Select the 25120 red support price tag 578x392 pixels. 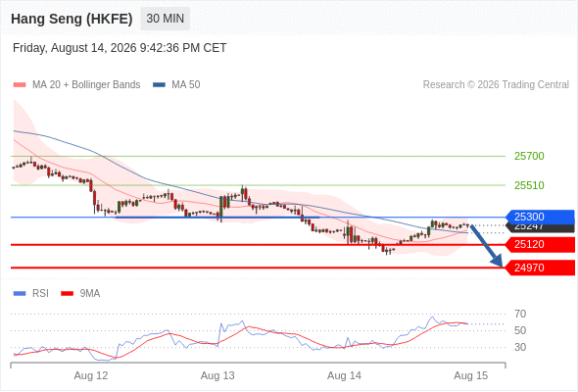(540, 244)
